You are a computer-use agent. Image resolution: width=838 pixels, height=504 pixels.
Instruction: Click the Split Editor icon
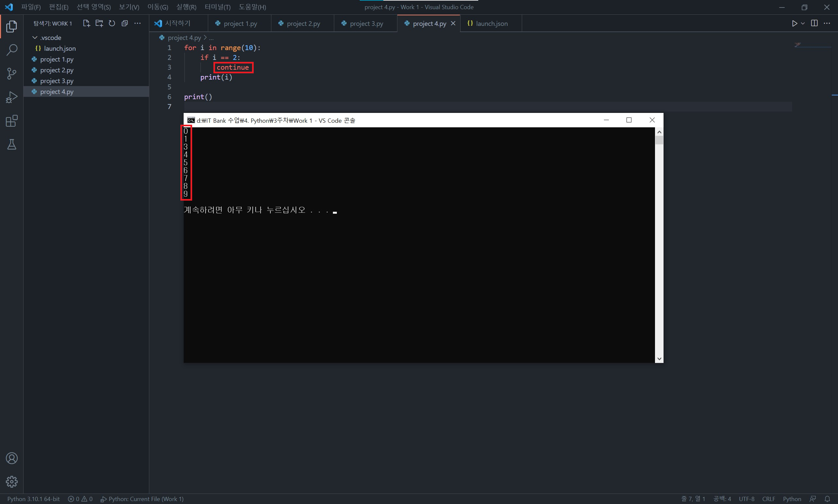click(814, 24)
